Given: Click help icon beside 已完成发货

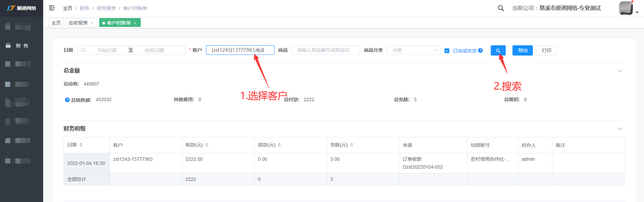Looking at the screenshot, I should (481, 50).
